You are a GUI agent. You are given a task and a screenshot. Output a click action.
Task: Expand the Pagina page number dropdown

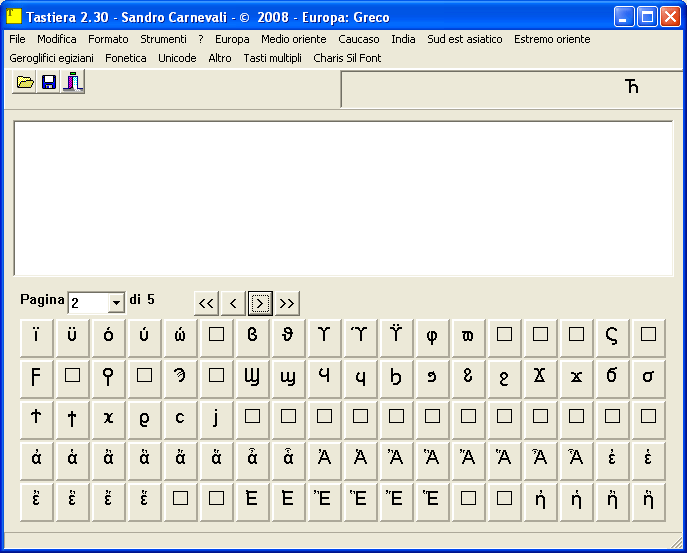[116, 303]
